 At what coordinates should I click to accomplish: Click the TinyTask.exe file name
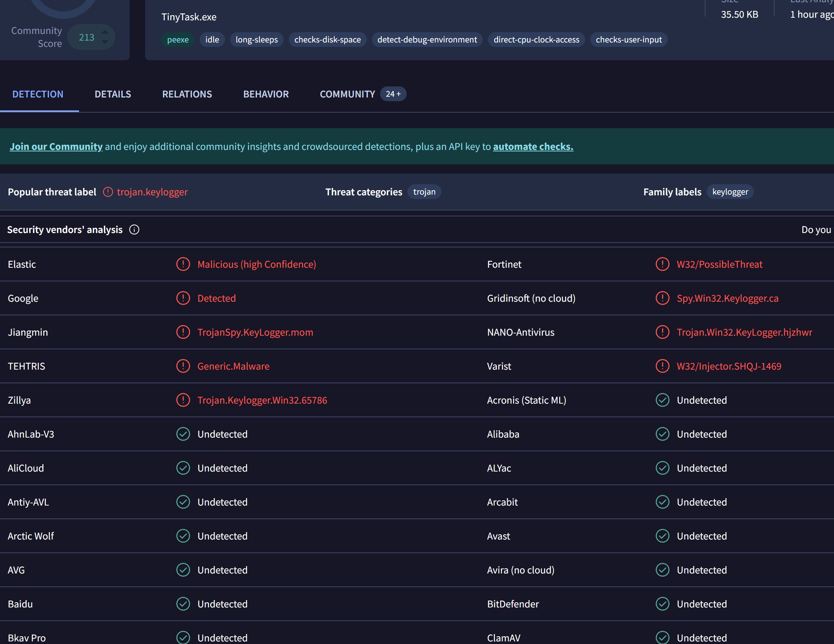189,17
